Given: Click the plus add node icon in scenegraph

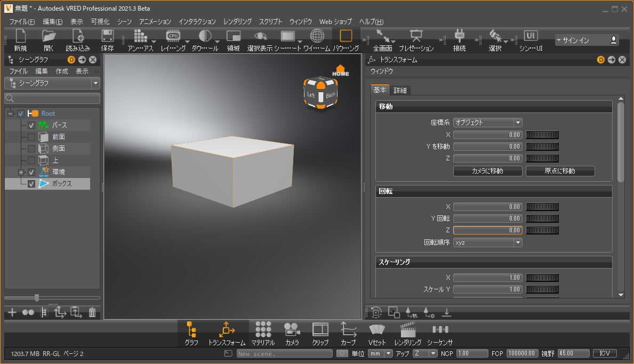Looking at the screenshot, I should pos(12,312).
